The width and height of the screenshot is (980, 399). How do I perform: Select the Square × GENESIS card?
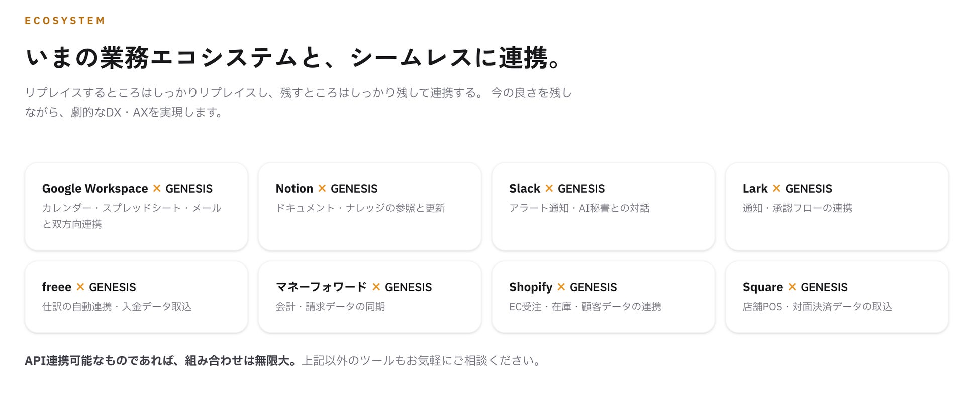pyautogui.click(x=837, y=296)
